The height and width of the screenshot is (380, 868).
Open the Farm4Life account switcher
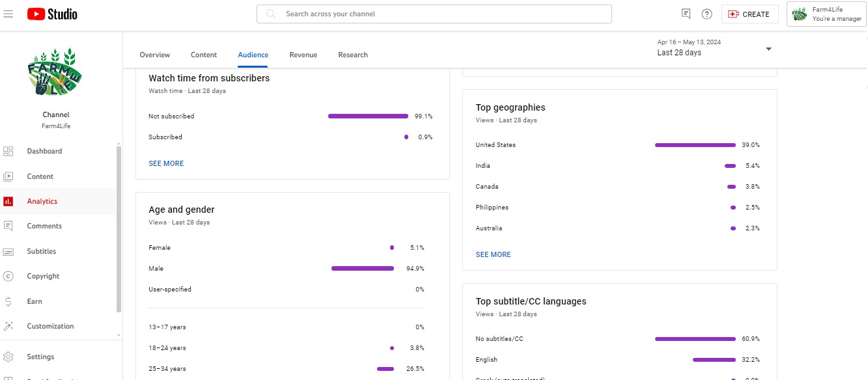826,14
